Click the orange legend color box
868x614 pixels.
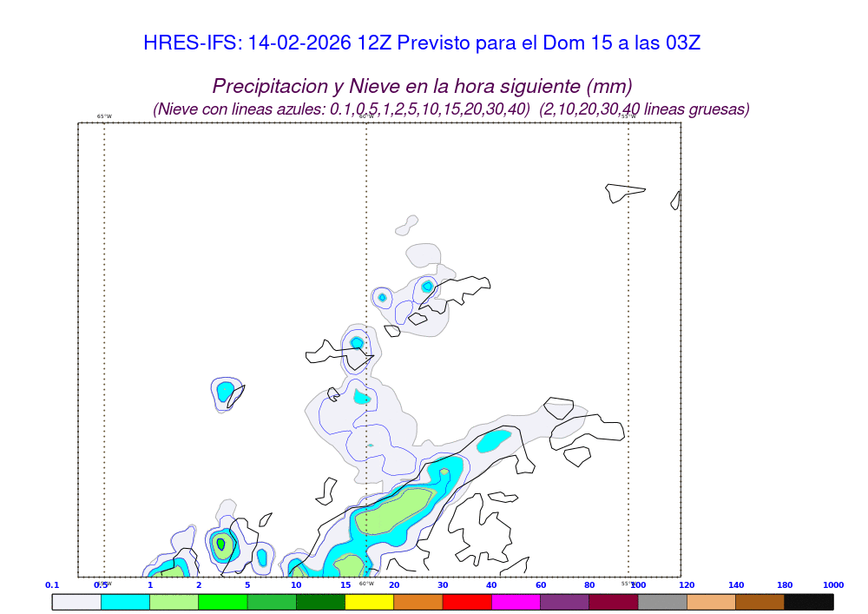[418, 602]
